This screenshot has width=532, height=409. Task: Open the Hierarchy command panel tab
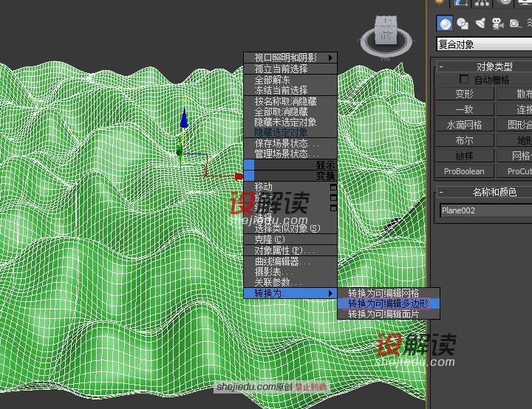tap(482, 3)
